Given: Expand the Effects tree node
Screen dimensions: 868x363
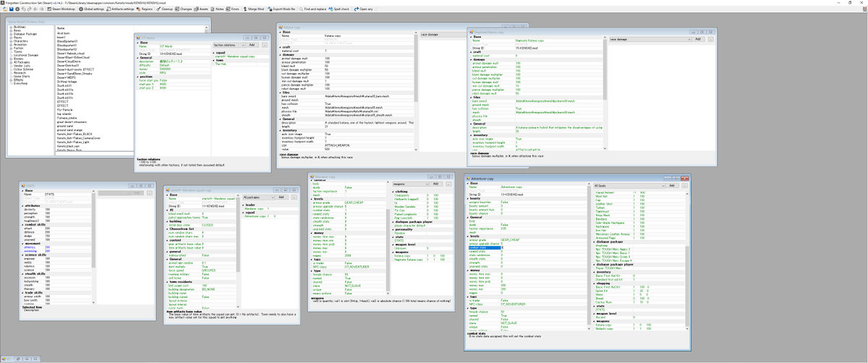Looking at the screenshot, I should pyautogui.click(x=11, y=80).
